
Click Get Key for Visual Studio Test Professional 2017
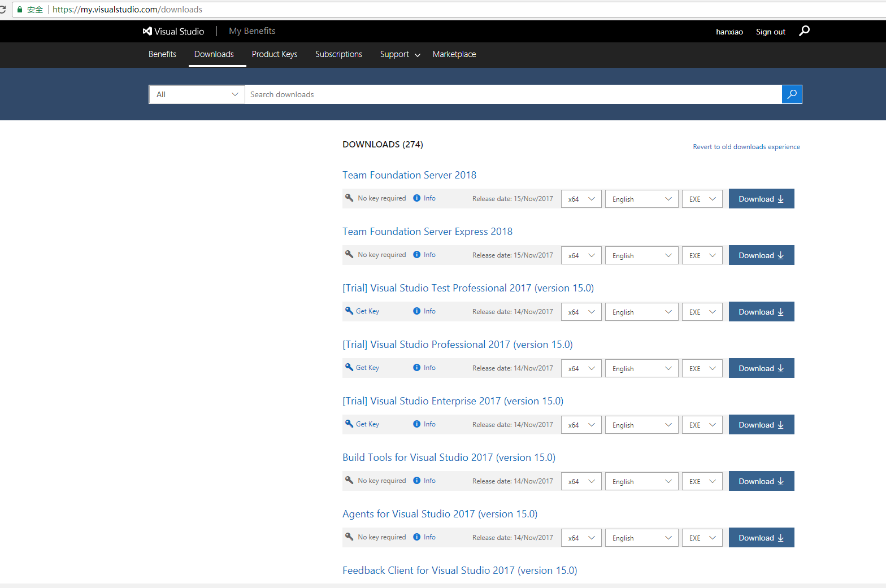(x=367, y=311)
